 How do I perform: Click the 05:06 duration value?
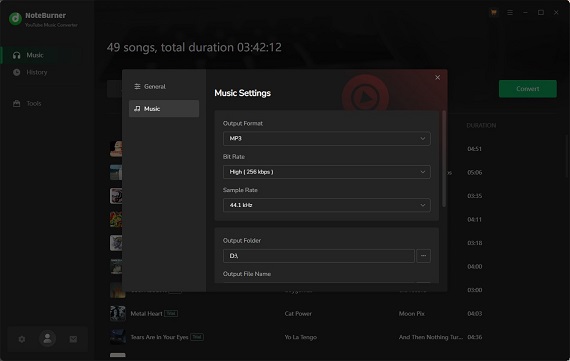pyautogui.click(x=474, y=172)
